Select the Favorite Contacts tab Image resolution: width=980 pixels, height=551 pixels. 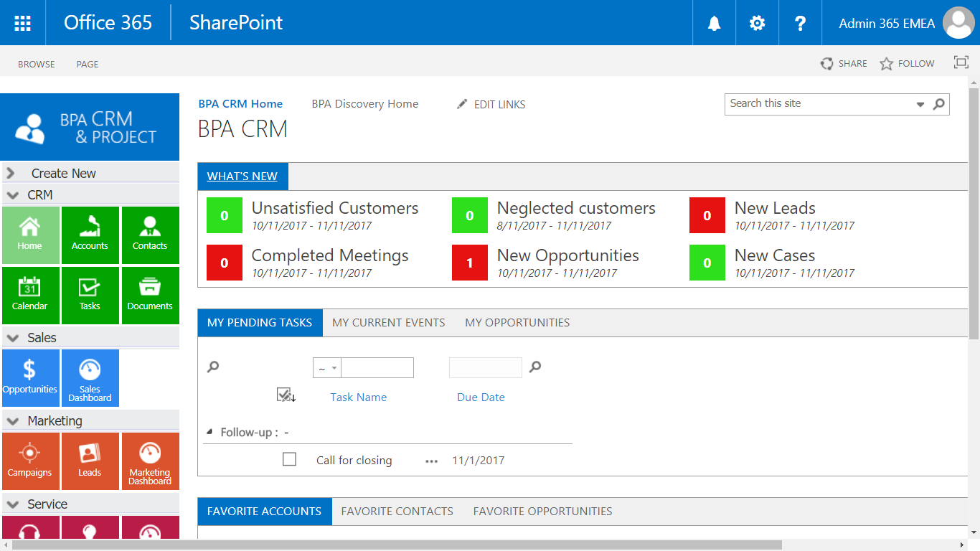tap(397, 512)
